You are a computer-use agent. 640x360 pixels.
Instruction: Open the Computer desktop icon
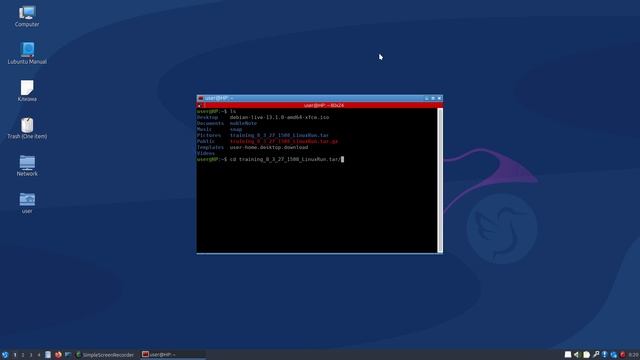[x=27, y=16]
